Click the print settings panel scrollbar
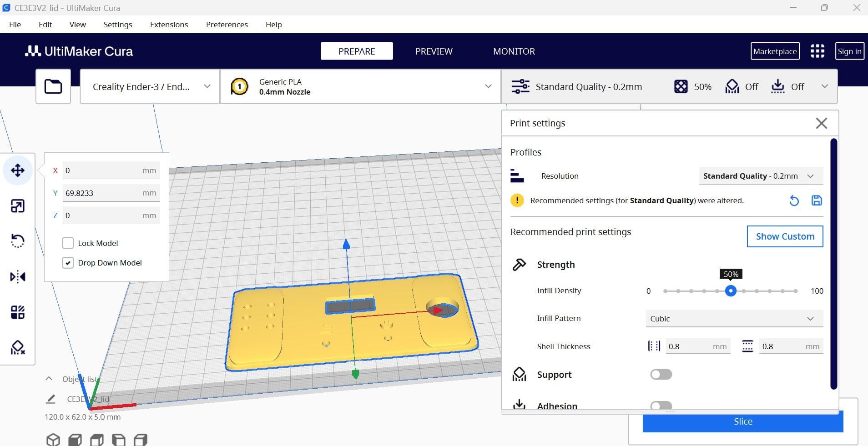The image size is (868, 446). tap(833, 264)
